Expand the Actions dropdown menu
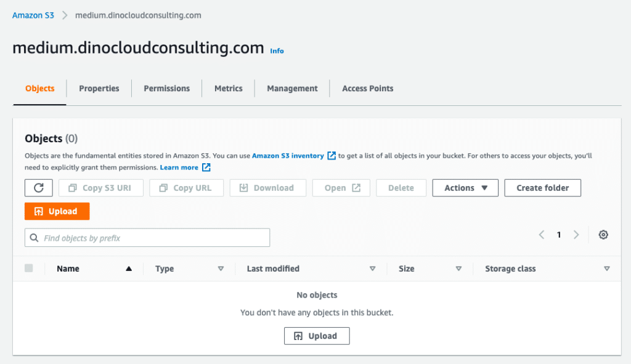 click(x=465, y=188)
